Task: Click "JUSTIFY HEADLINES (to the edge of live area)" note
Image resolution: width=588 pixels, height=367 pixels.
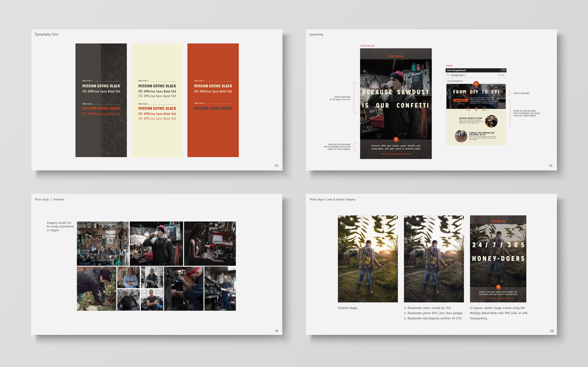Action: 340,98
